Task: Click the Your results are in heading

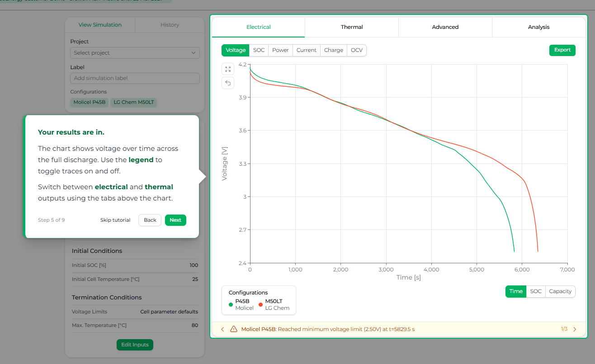Action: (71, 132)
